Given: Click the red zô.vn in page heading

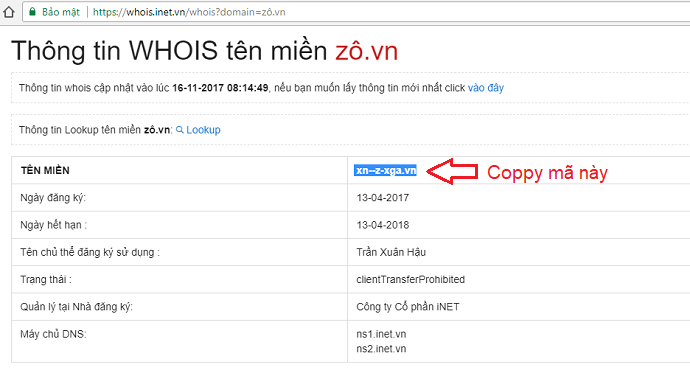Looking at the screenshot, I should click(x=367, y=51).
